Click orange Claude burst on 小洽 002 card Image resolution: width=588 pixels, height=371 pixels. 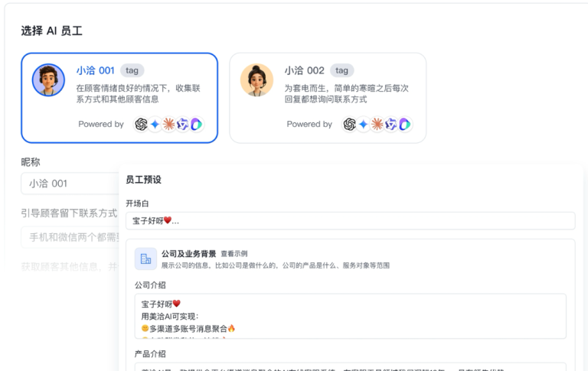point(377,124)
